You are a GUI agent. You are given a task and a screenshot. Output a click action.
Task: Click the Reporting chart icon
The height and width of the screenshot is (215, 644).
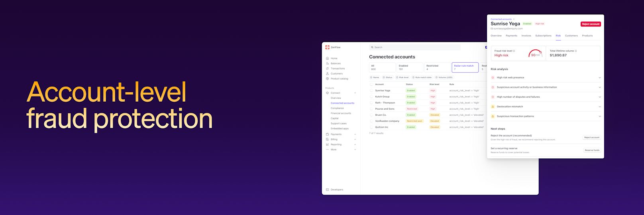[327, 144]
